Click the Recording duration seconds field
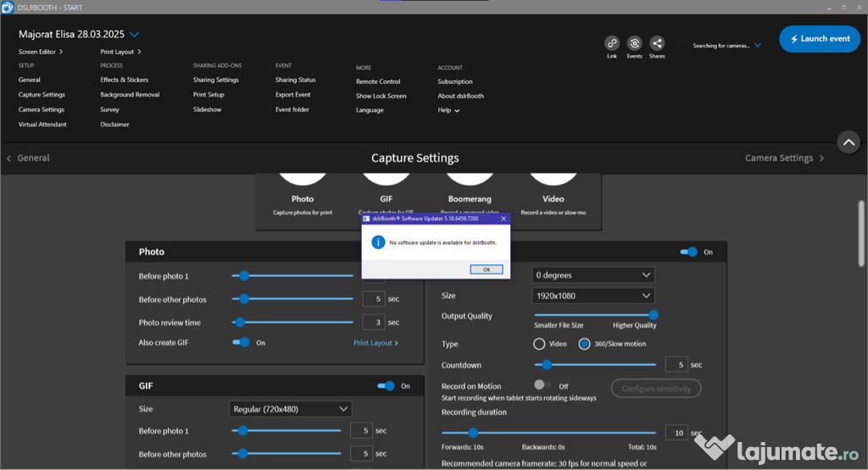868x470 pixels. pos(676,433)
